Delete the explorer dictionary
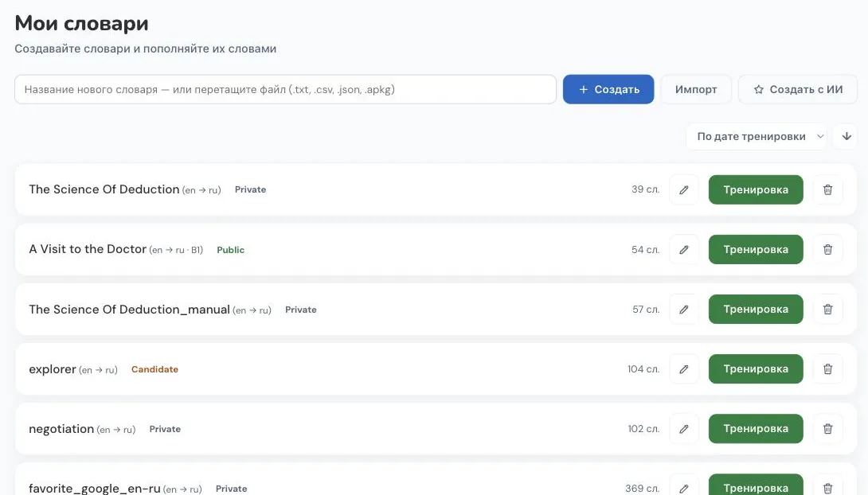868x495 pixels. pyautogui.click(x=827, y=369)
